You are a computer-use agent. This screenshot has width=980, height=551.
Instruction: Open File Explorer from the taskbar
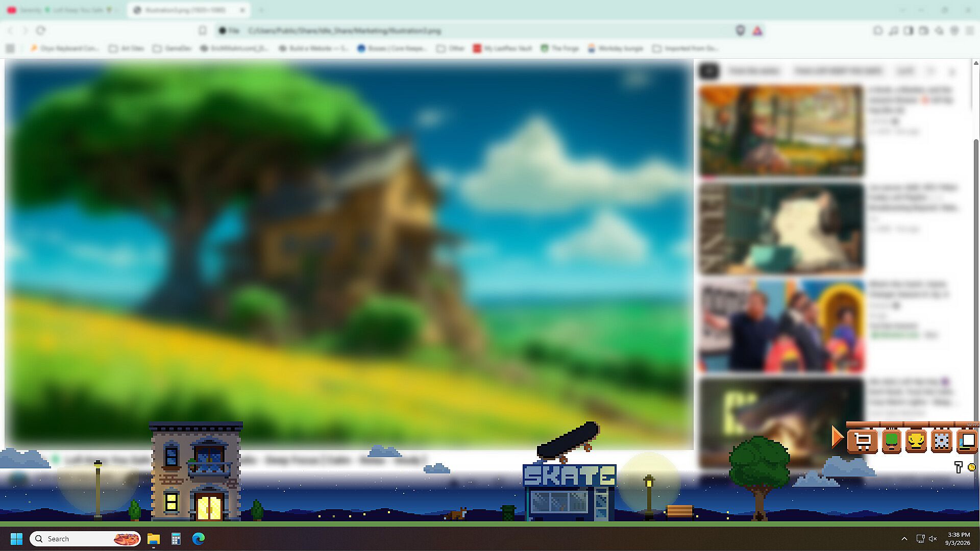point(154,539)
